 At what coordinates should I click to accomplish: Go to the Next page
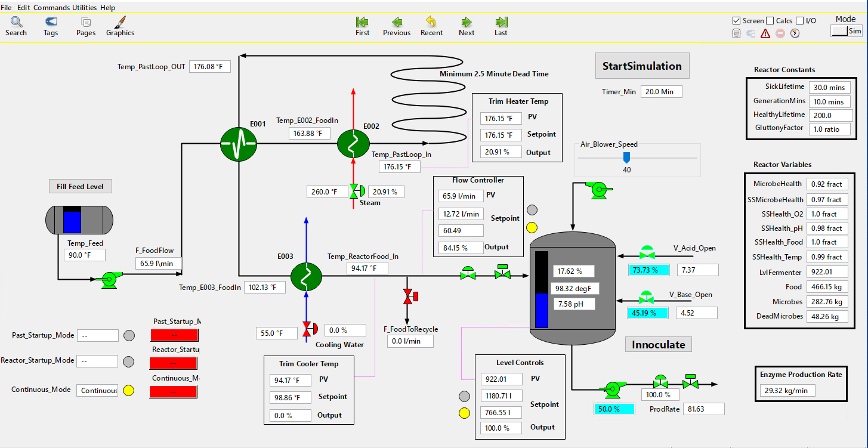(467, 26)
